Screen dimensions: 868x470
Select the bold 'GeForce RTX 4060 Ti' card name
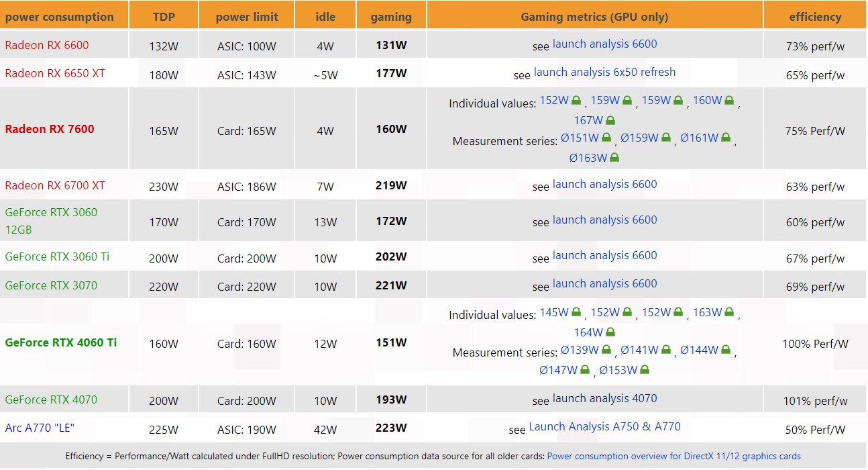[61, 343]
